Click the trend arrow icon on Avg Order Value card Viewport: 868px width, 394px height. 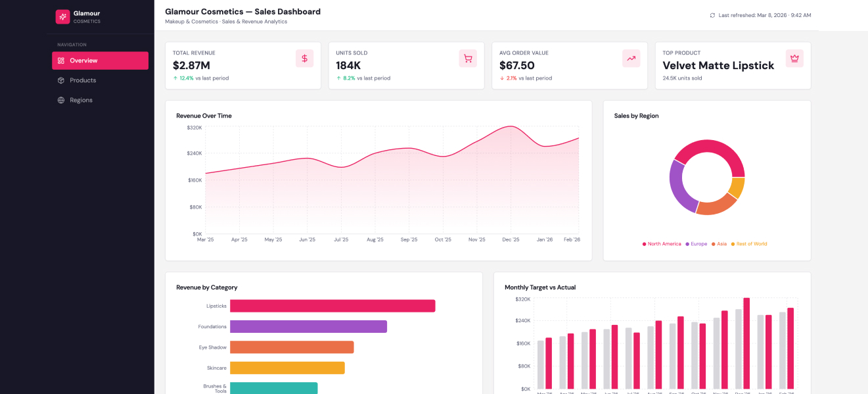click(x=631, y=59)
